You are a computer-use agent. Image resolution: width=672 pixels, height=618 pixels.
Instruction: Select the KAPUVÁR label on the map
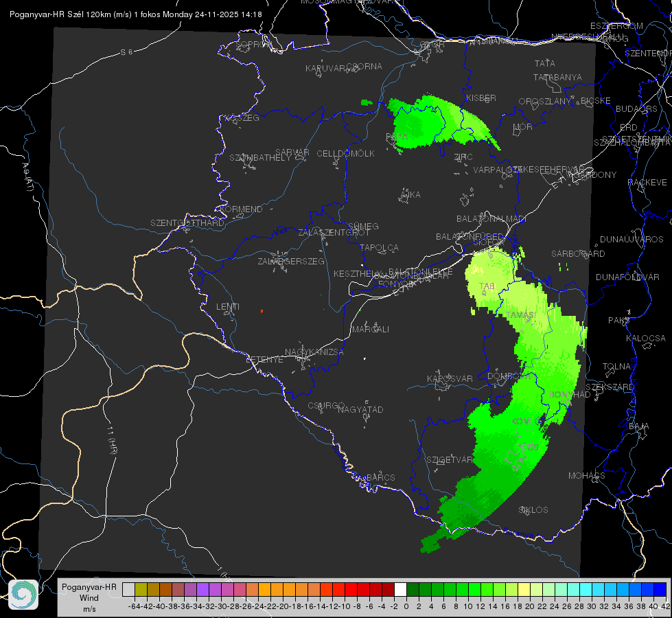click(326, 69)
